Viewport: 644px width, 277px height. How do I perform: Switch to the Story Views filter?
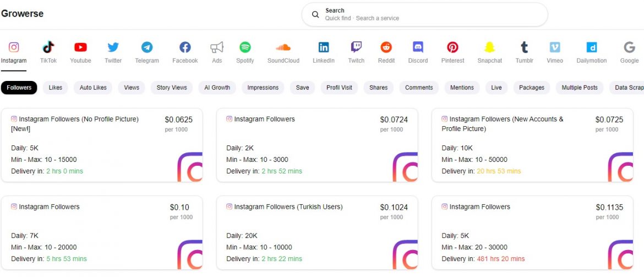(172, 88)
